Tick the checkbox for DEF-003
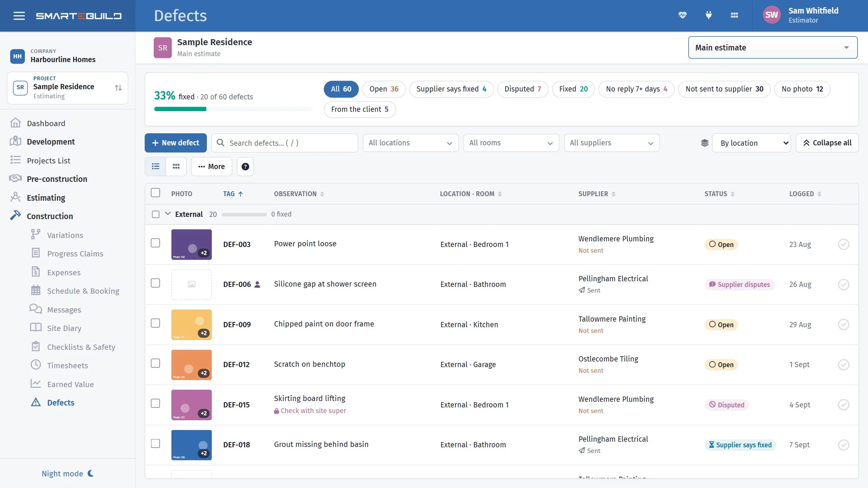Image resolution: width=868 pixels, height=488 pixels. click(155, 243)
